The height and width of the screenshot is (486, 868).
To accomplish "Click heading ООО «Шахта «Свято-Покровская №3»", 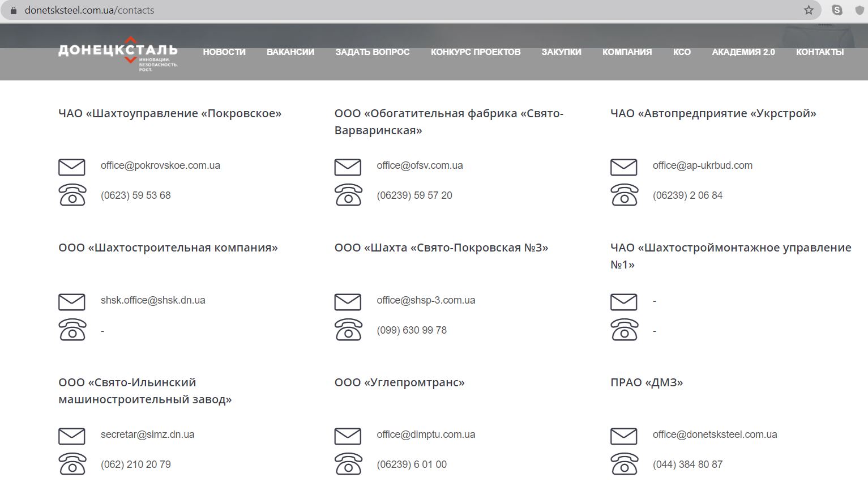I will pos(442,248).
